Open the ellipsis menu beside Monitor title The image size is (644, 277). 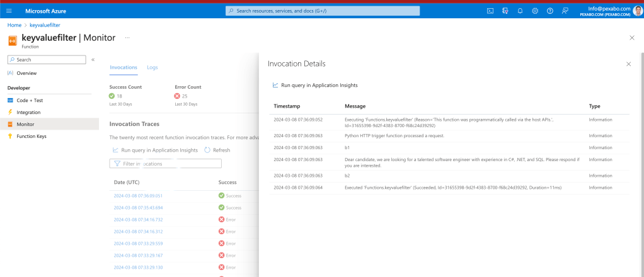pyautogui.click(x=127, y=38)
